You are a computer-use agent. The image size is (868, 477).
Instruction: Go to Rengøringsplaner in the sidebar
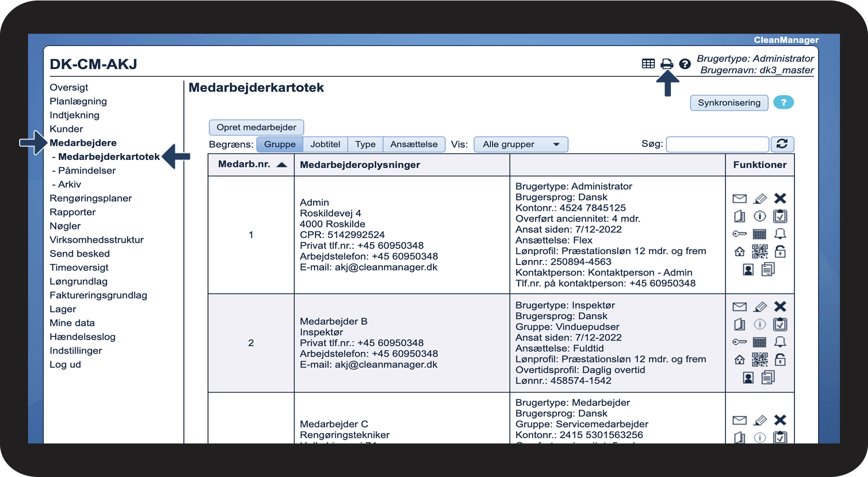(x=91, y=198)
